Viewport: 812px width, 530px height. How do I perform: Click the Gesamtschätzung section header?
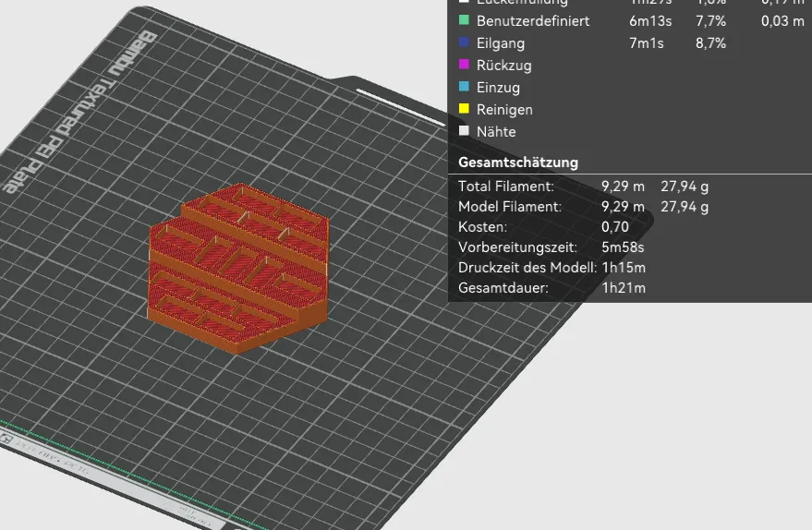click(518, 163)
